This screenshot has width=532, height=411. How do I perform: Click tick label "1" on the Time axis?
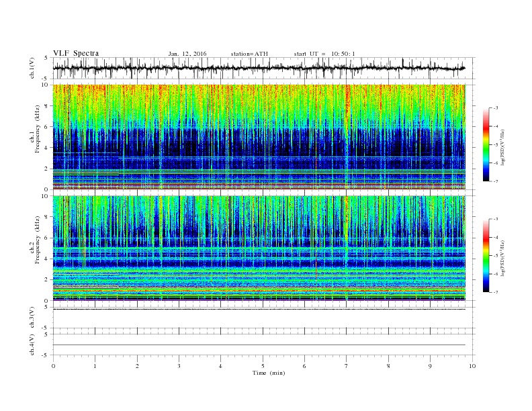(x=95, y=366)
